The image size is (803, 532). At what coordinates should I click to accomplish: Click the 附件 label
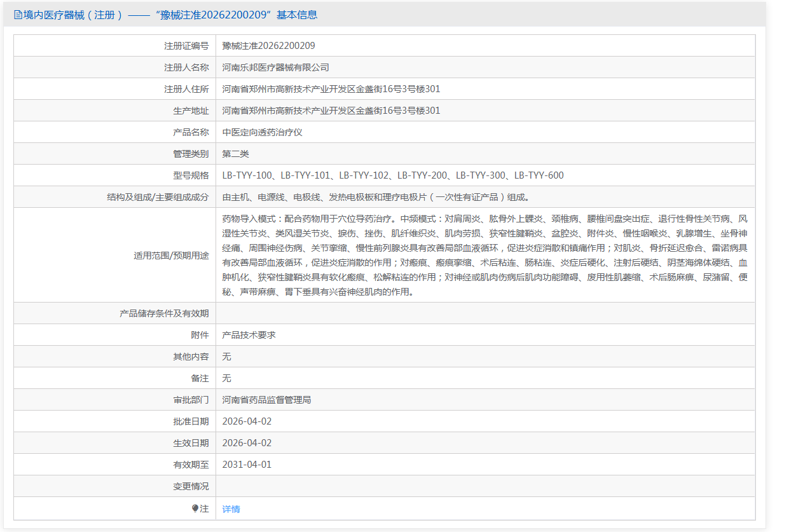click(x=200, y=335)
